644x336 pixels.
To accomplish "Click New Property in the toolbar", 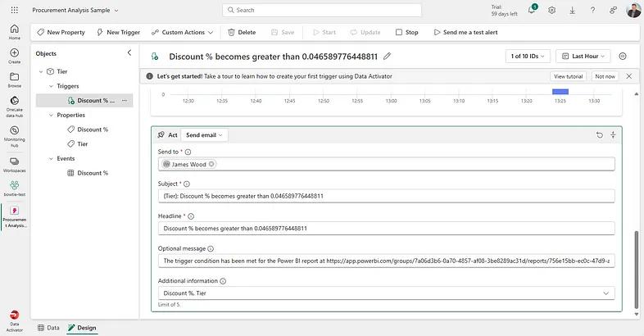I will [x=61, y=32].
